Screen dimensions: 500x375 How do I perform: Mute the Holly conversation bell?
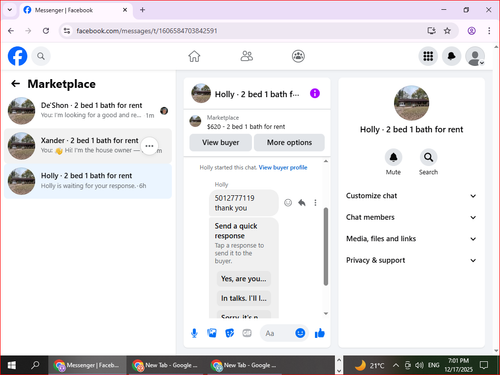click(393, 157)
